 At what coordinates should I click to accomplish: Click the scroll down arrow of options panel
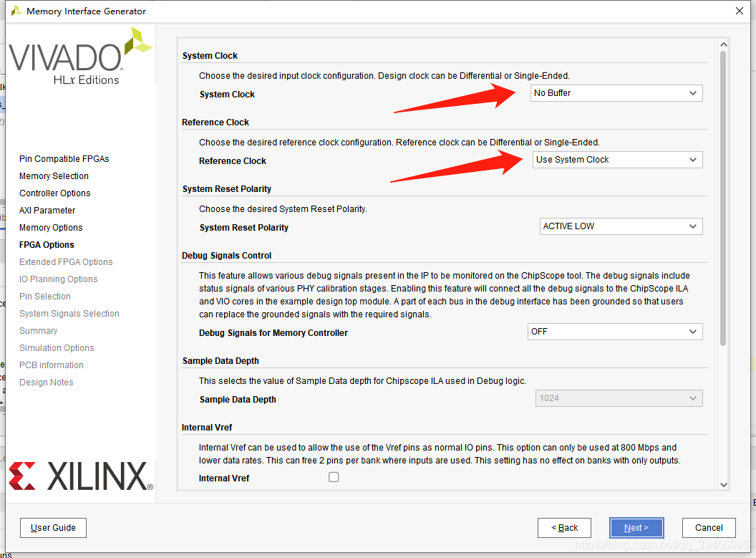click(x=723, y=485)
